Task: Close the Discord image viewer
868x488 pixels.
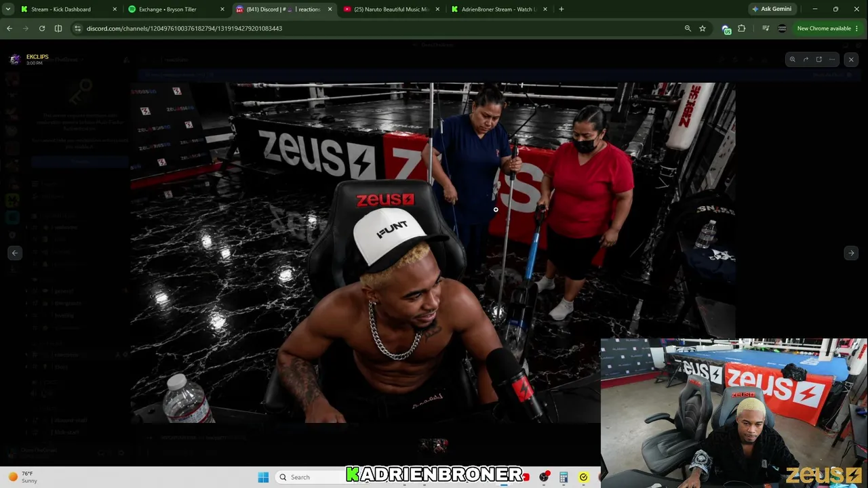Action: click(x=851, y=60)
